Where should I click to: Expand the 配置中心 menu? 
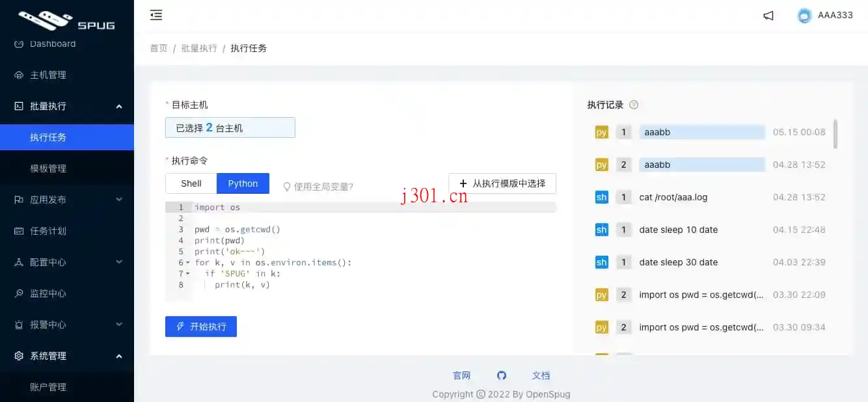(49, 261)
